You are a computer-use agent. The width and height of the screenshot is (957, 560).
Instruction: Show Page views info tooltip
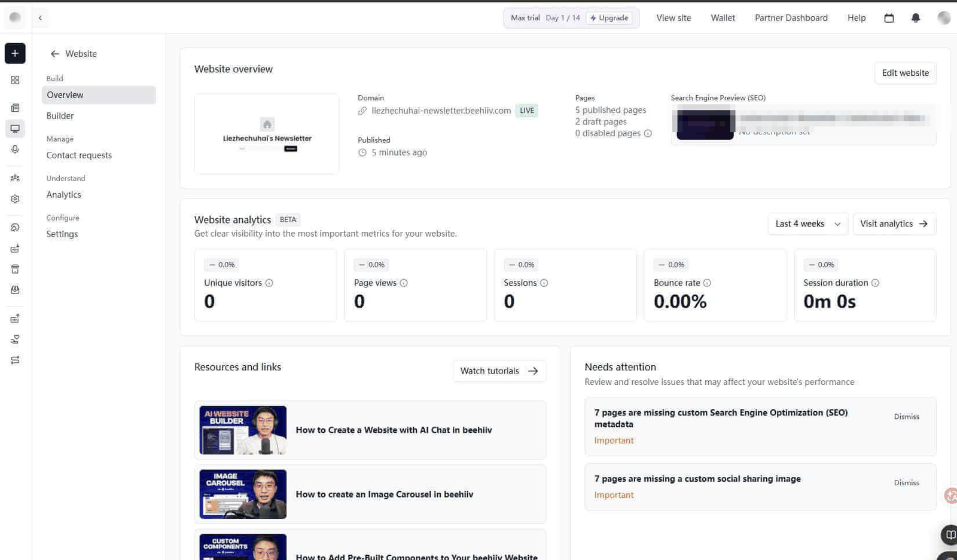click(x=404, y=283)
